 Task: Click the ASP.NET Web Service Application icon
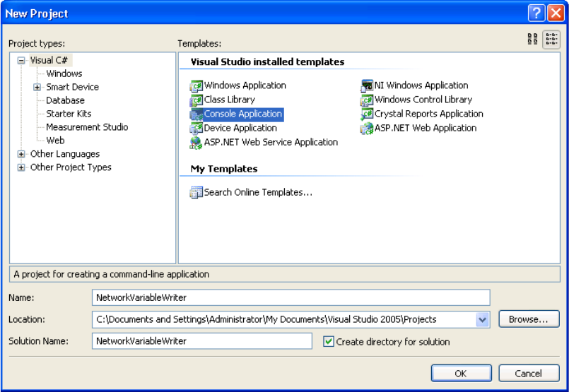[x=196, y=143]
